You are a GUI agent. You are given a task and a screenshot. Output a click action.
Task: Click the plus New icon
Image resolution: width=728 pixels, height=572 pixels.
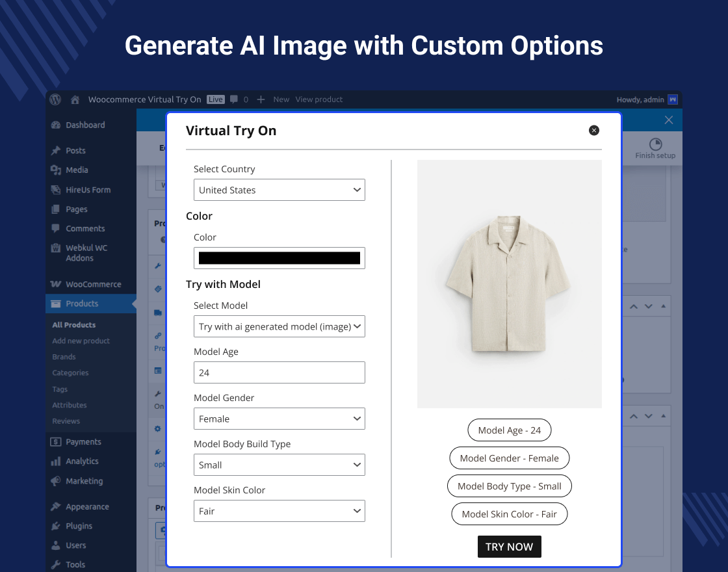(x=261, y=99)
